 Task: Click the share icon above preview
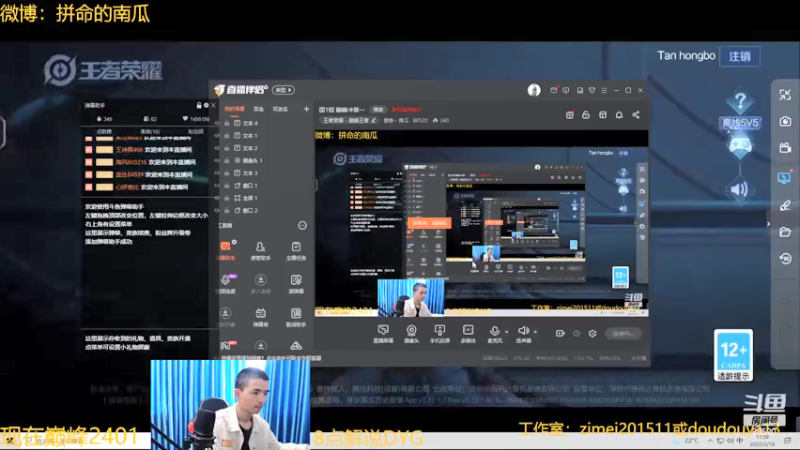(x=636, y=115)
